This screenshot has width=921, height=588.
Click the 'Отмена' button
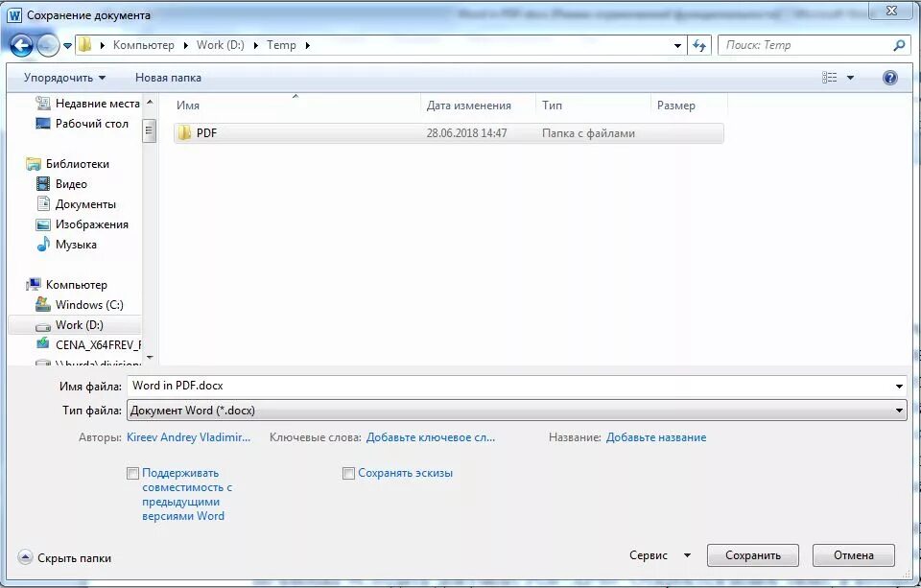854,555
